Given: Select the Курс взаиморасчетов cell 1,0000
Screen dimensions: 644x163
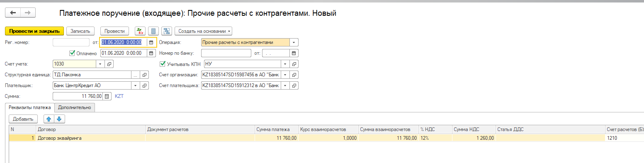Looking at the screenshot, I should pos(328,138).
